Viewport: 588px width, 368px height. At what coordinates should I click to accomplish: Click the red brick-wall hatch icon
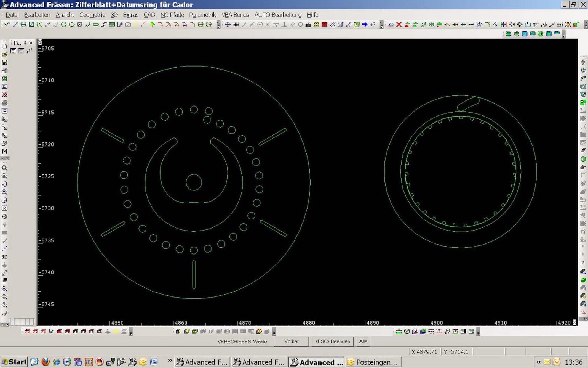tap(324, 24)
